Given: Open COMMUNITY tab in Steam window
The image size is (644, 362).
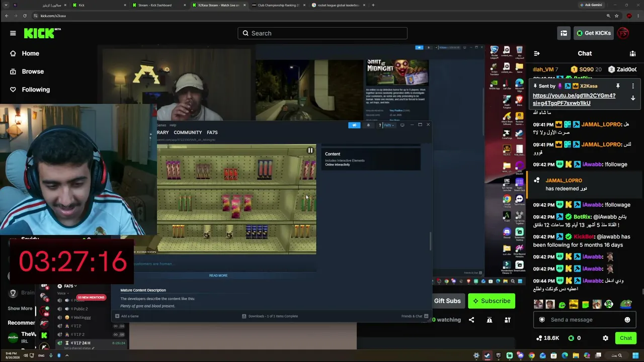Looking at the screenshot, I should (x=188, y=132).
